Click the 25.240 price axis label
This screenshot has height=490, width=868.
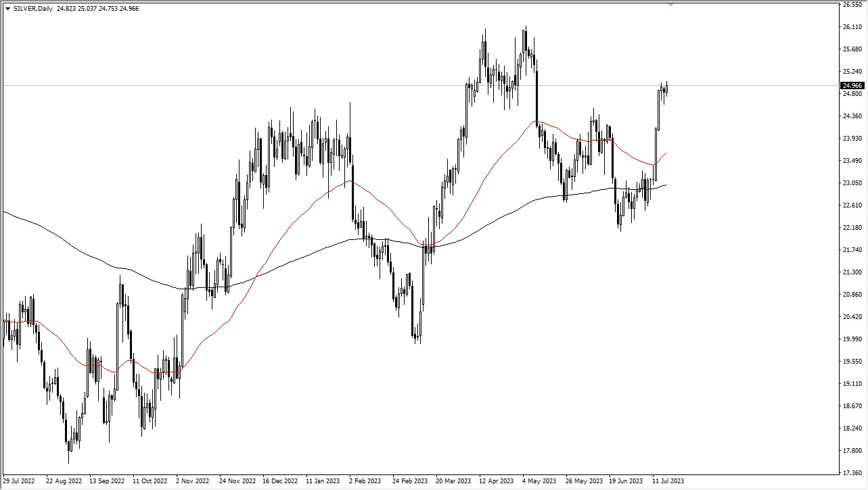(852, 70)
